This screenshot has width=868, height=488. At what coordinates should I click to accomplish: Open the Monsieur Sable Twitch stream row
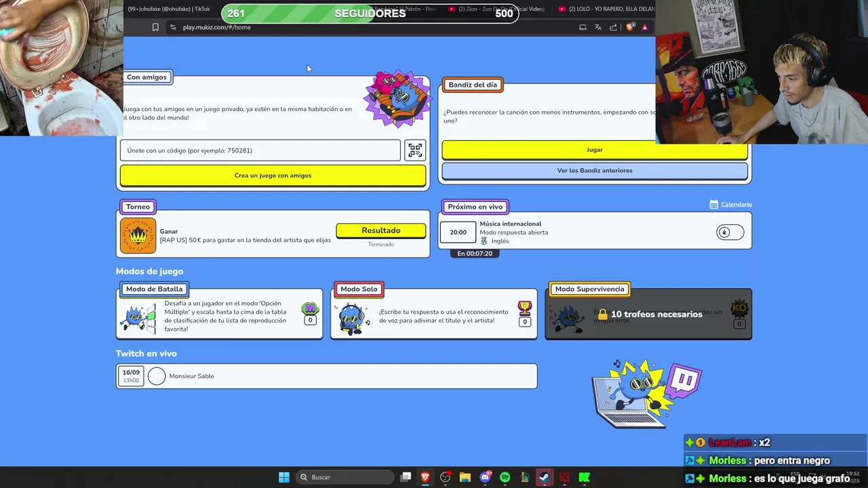pos(327,376)
